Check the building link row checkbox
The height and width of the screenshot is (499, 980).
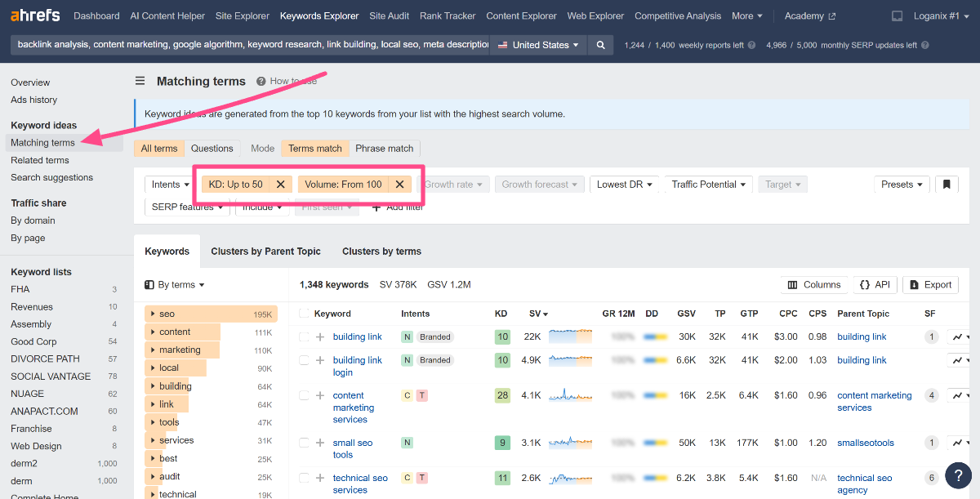click(305, 337)
